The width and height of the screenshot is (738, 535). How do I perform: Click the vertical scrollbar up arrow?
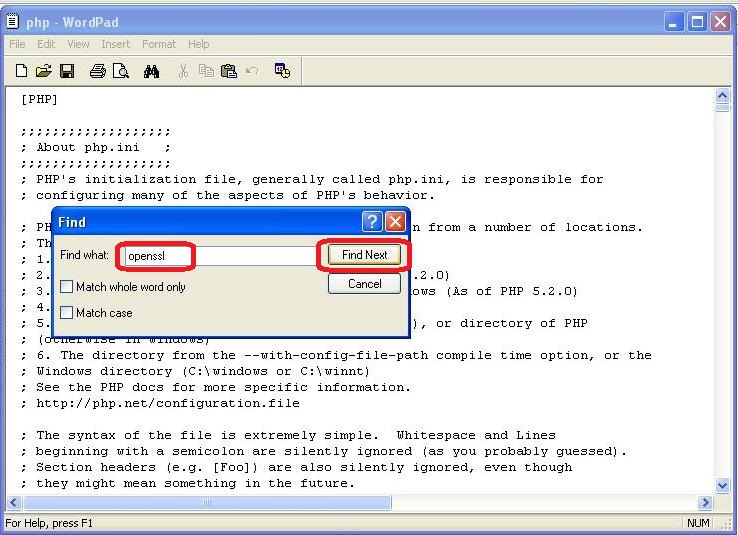pyautogui.click(x=722, y=96)
